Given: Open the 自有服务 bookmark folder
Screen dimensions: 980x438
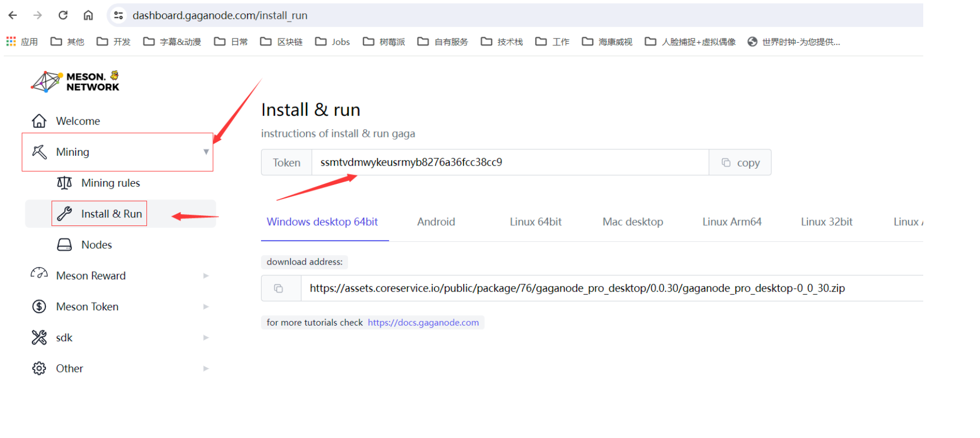Looking at the screenshot, I should pyautogui.click(x=443, y=42).
